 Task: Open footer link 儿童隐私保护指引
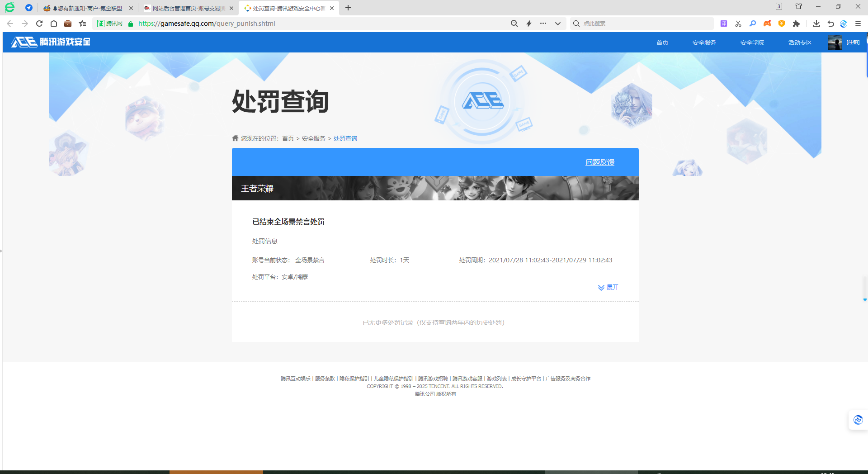tap(394, 379)
